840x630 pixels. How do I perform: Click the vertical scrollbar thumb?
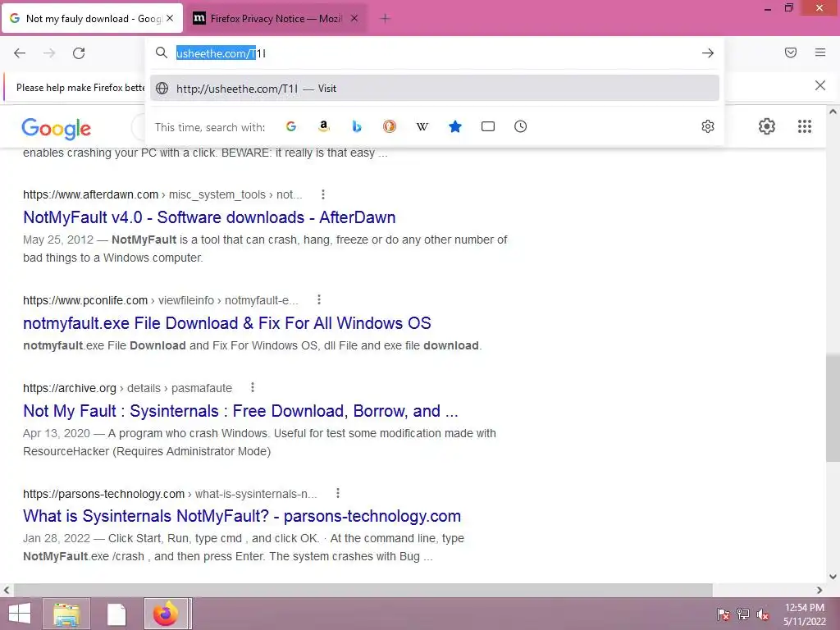pyautogui.click(x=833, y=407)
